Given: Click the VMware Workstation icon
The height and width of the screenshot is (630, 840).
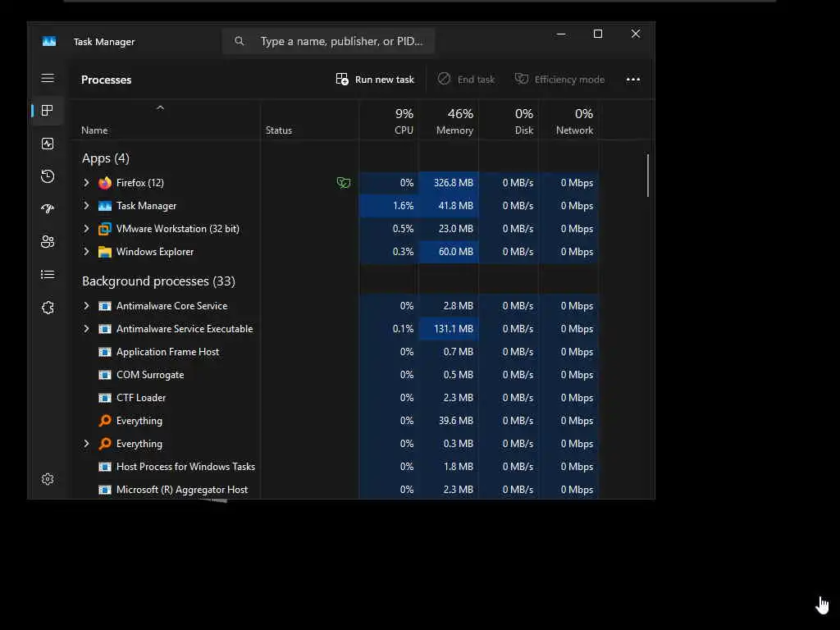Looking at the screenshot, I should pyautogui.click(x=105, y=229).
